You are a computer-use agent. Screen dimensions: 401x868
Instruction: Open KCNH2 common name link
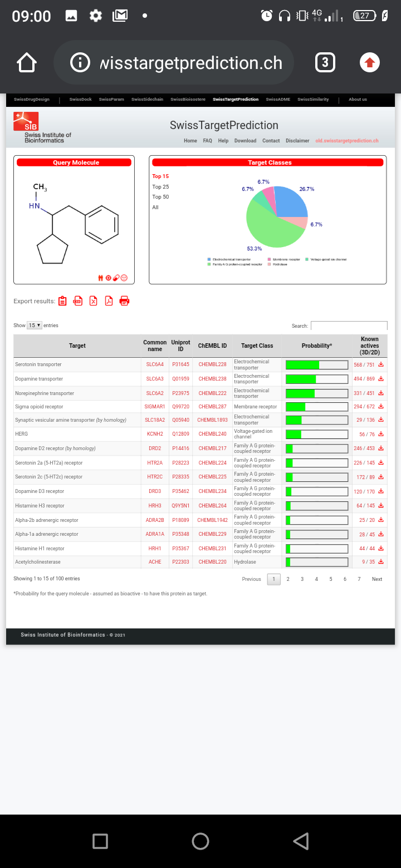(155, 434)
